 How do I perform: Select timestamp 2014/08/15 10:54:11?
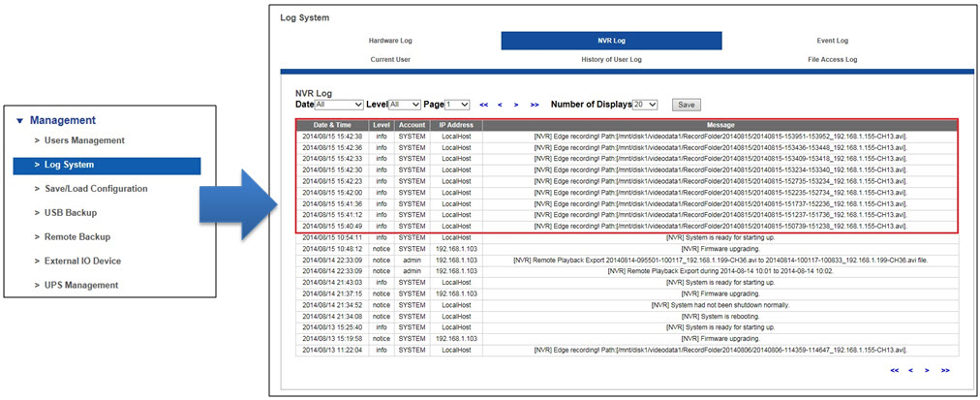coord(332,237)
